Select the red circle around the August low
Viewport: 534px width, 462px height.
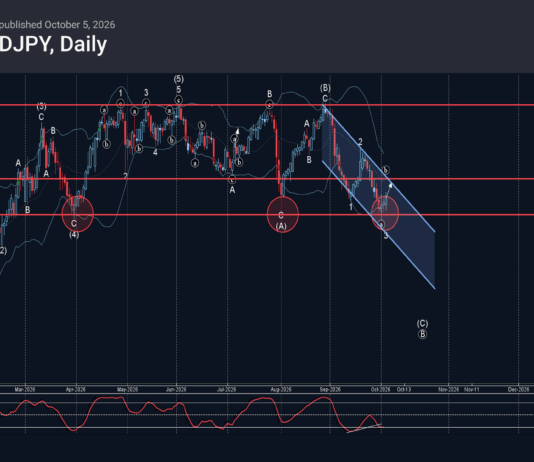(283, 214)
